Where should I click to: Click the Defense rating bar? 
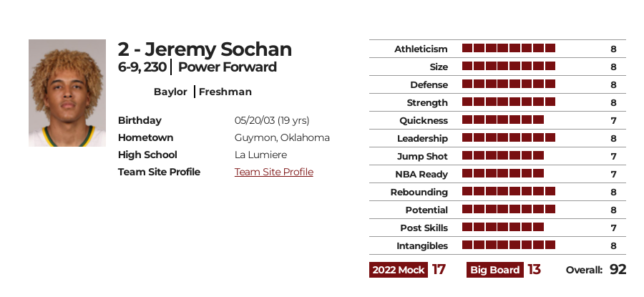[508, 84]
